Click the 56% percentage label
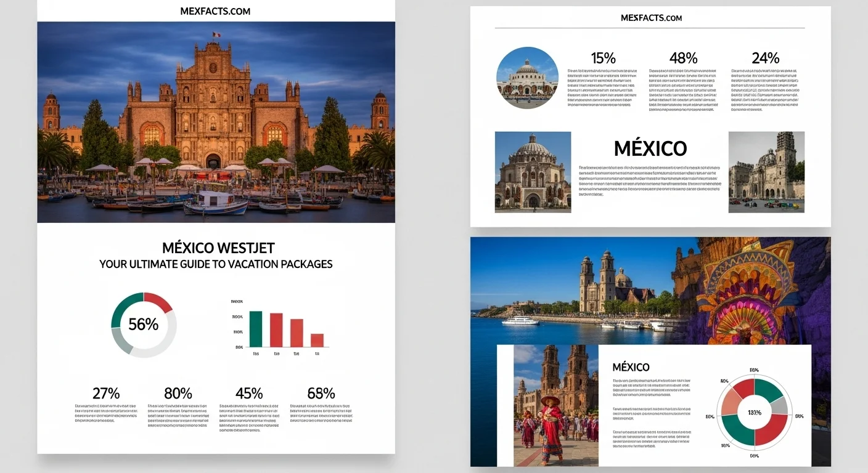The image size is (868, 473). tap(144, 323)
